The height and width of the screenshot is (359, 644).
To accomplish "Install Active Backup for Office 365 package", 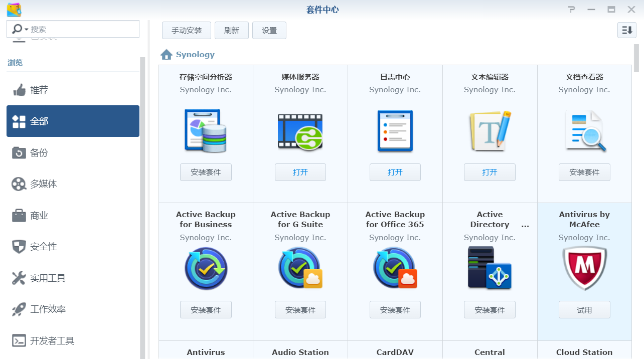I will coord(395,310).
